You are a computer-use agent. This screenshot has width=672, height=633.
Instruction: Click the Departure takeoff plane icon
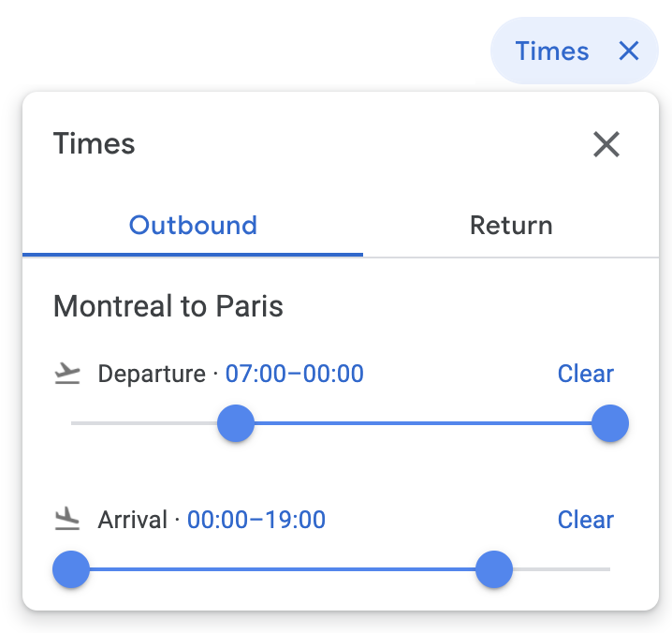point(66,375)
